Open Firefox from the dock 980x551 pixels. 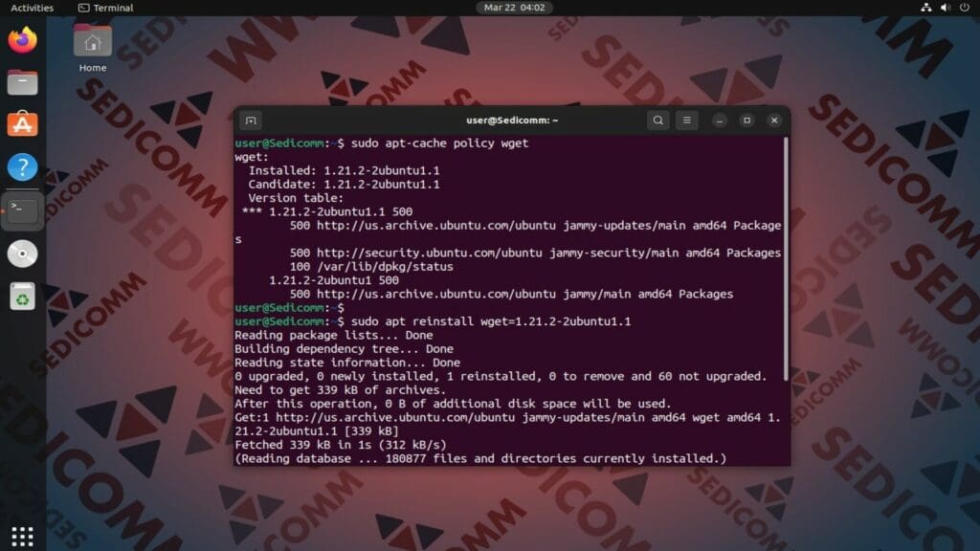pos(23,40)
